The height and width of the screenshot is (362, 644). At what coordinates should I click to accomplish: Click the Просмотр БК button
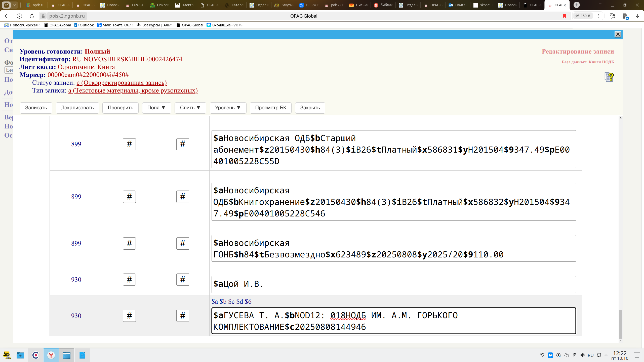[271, 108]
